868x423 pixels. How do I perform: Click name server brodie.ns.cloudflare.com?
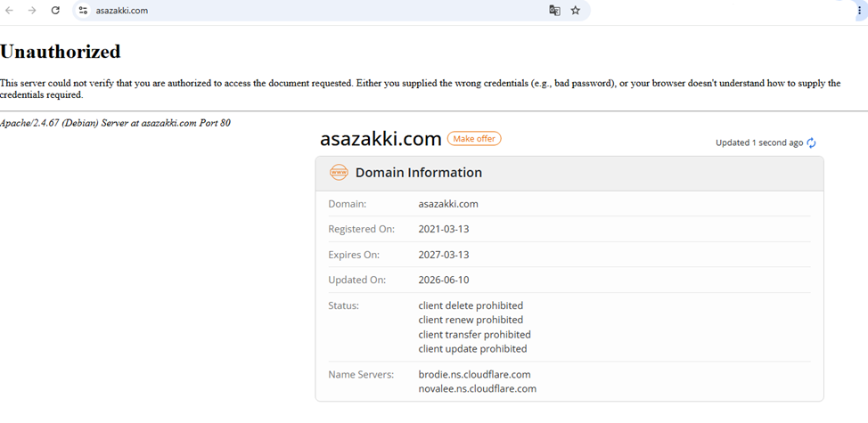474,374
